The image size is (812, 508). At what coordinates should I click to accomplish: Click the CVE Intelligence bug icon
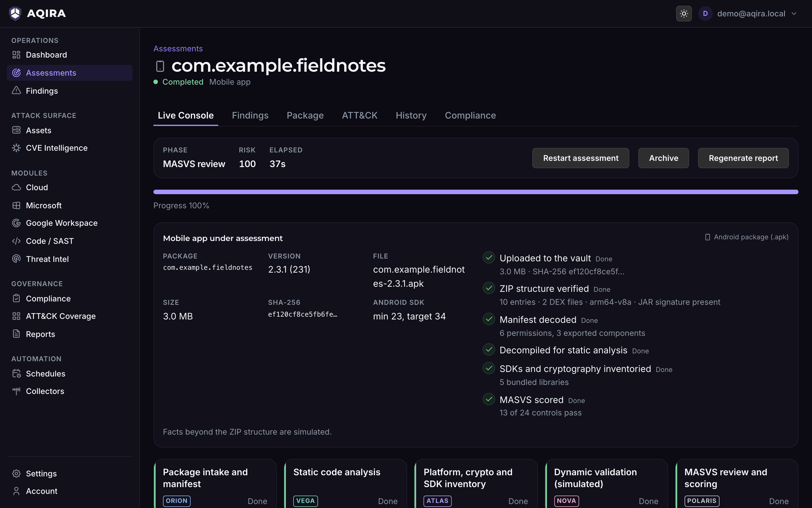point(16,148)
